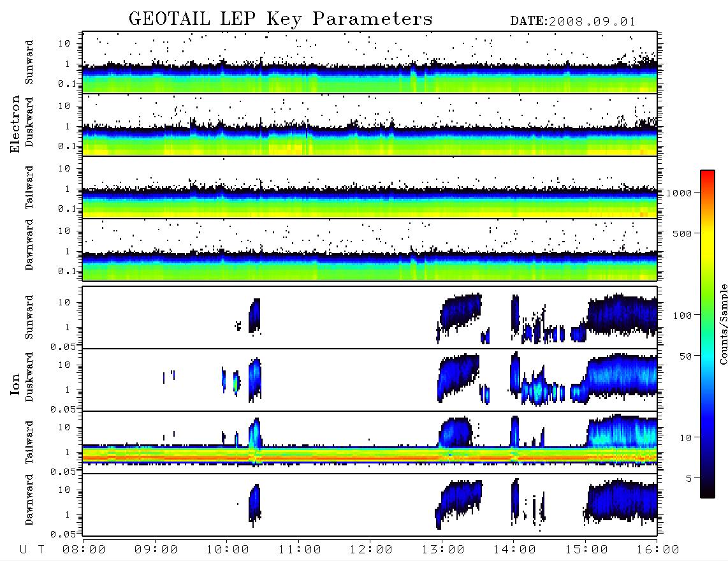Click the 'GEOTAIL LEP Key Parameters' title
Screen dimensions: 728x561
pyautogui.click(x=280, y=19)
